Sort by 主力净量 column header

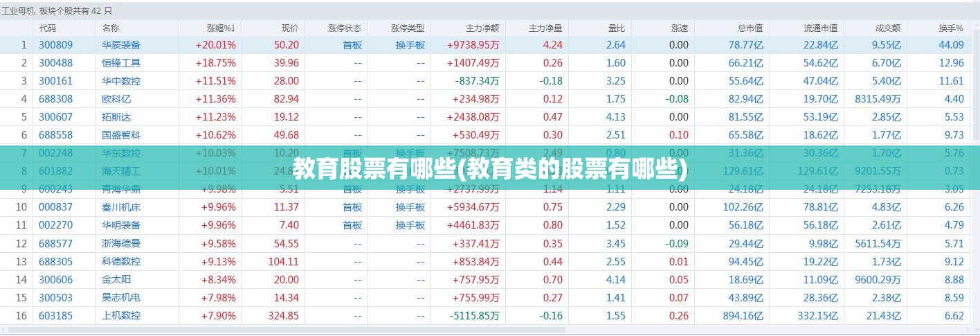545,28
